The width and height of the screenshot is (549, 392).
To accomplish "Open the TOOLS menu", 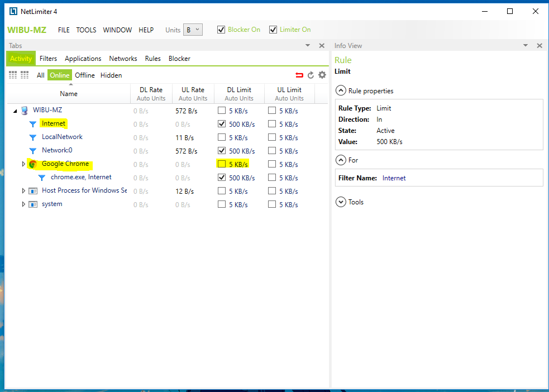I will (86, 30).
